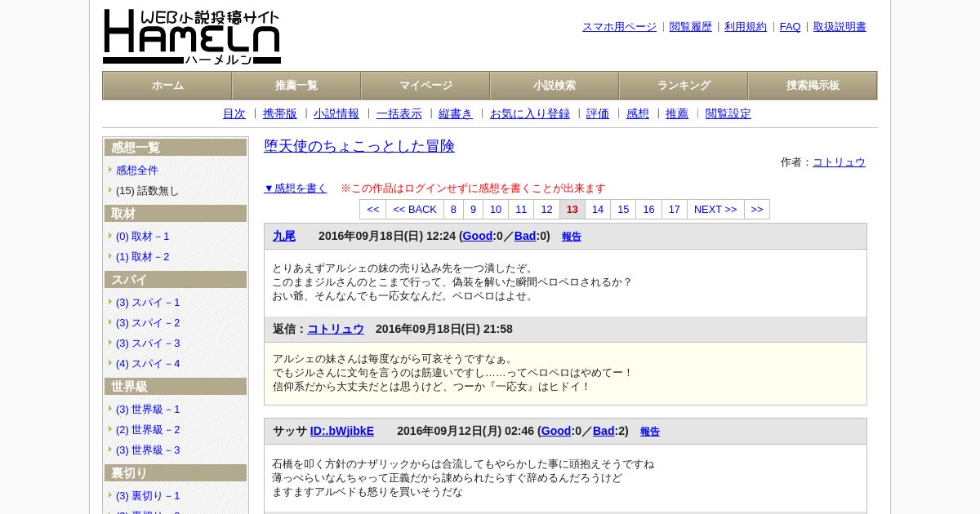Screen dimensions: 980x514
Task: Select 一括表示 in the sub menu
Action: click(399, 114)
